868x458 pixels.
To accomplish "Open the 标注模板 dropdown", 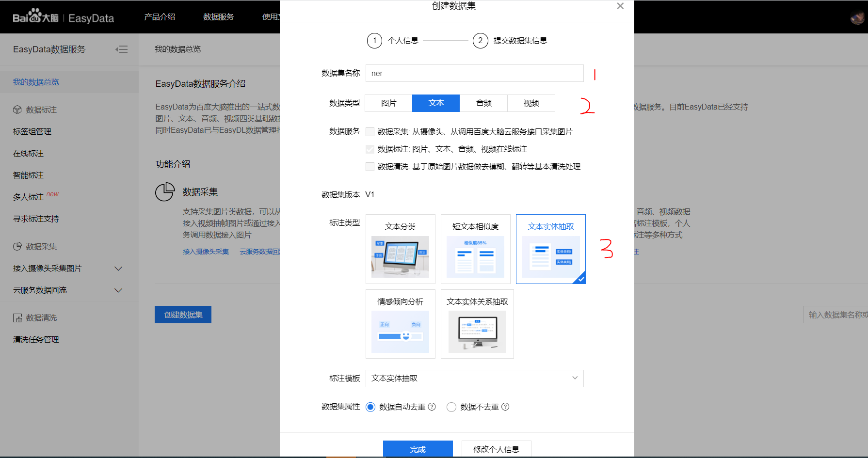I will tap(475, 379).
